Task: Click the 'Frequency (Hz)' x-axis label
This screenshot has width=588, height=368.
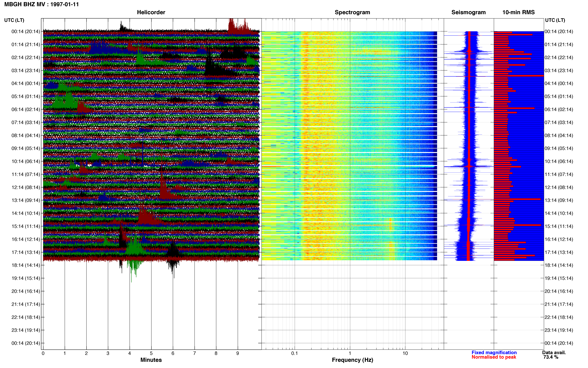Action: 352,360
